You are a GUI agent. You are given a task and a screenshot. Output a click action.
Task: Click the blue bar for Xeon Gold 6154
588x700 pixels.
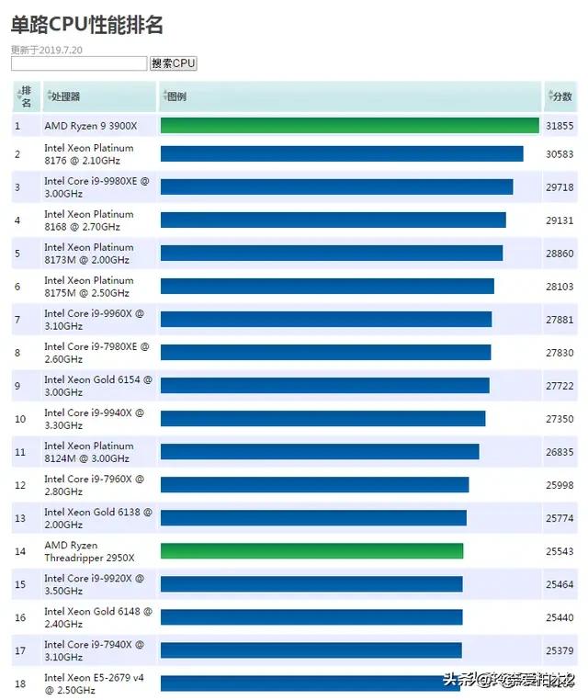coord(325,385)
